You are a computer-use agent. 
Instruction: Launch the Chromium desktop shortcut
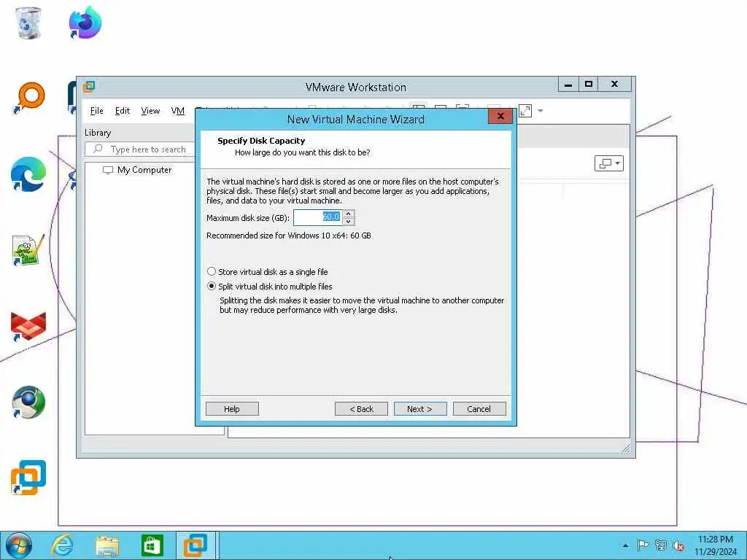(28, 402)
